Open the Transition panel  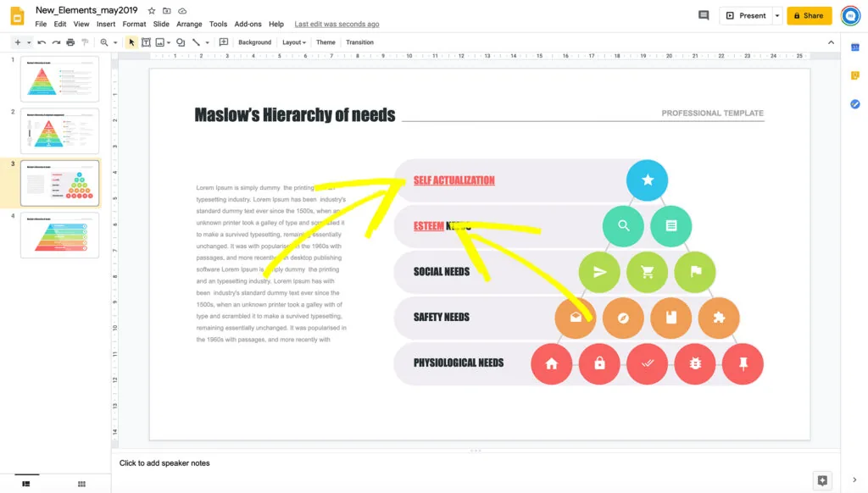[359, 42]
